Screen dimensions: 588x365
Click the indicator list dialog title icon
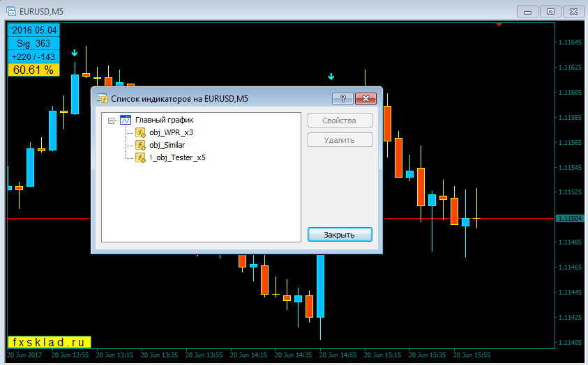coord(103,98)
